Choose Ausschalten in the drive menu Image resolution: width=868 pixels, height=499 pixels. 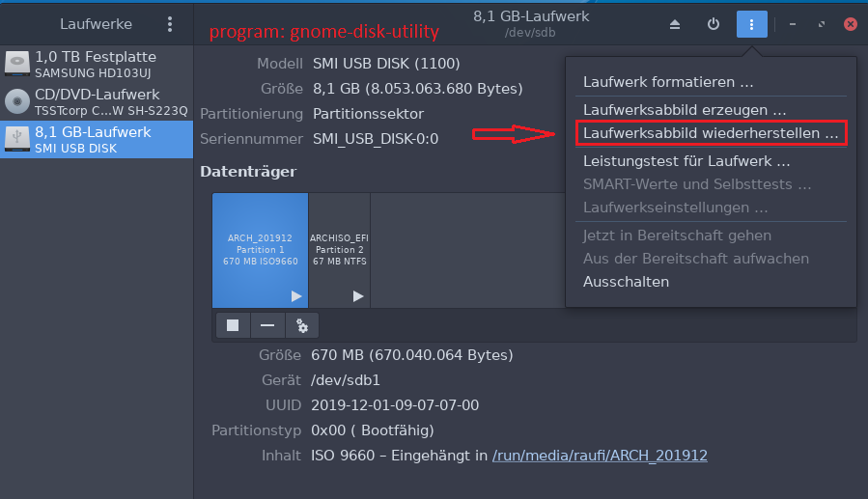click(712, 282)
